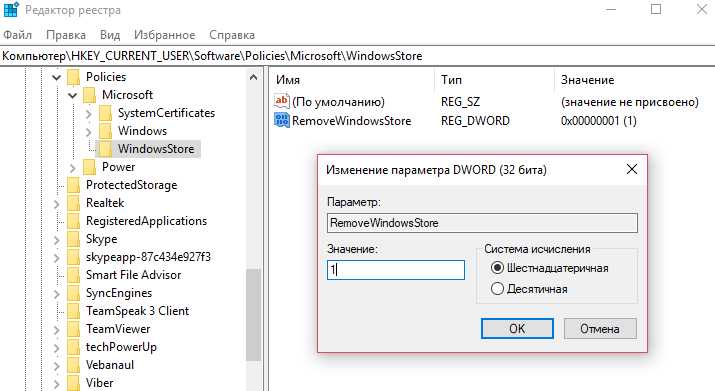Screen dimensions: 715x391
Task: Select the RegisteredApplications key name
Action: point(146,221)
